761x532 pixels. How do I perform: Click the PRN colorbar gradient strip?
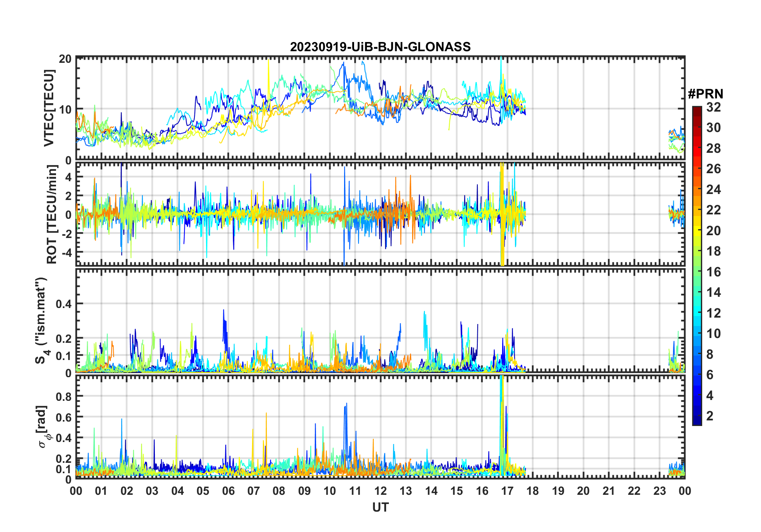click(697, 266)
